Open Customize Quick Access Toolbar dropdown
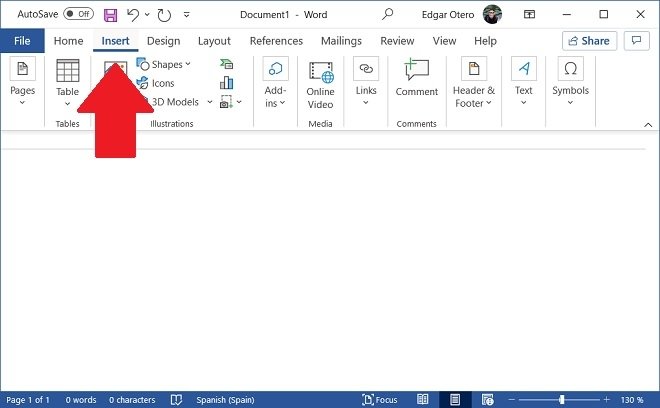This screenshot has height=408, width=660. pos(186,15)
